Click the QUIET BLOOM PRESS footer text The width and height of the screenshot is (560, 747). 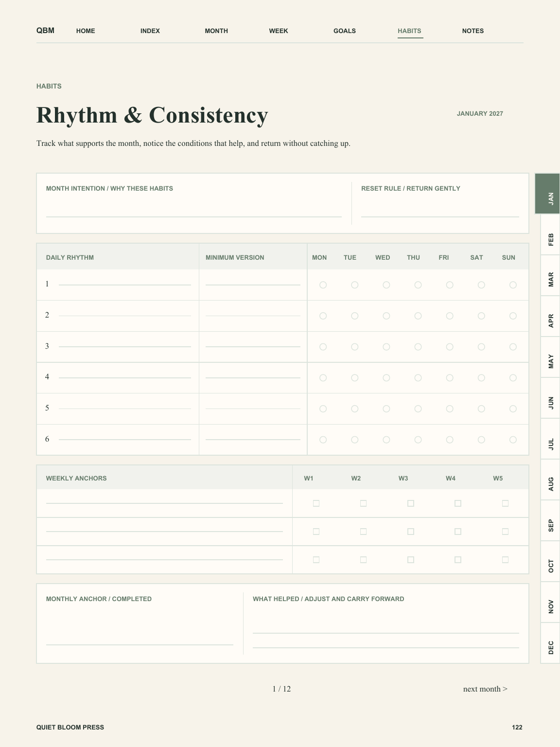point(70,727)
